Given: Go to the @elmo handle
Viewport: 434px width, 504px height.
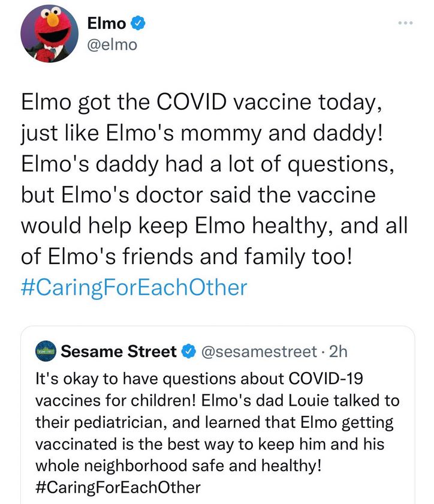Looking at the screenshot, I should pos(112,44).
